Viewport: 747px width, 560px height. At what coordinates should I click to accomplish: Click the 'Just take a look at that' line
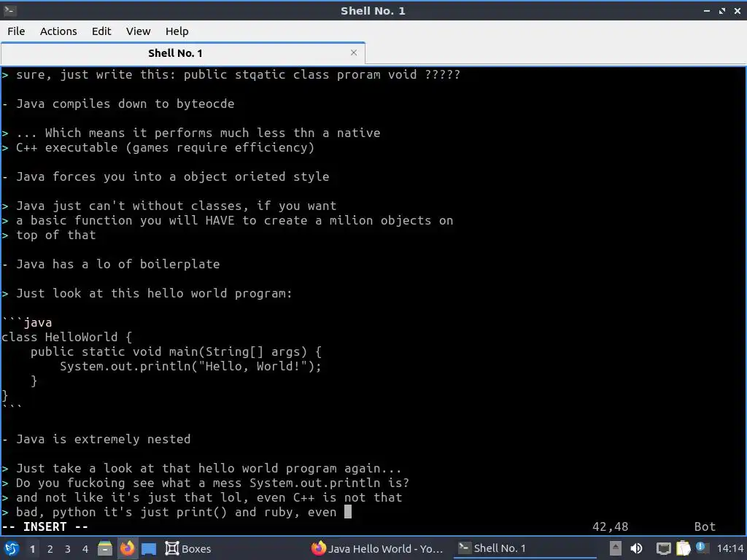click(x=201, y=468)
